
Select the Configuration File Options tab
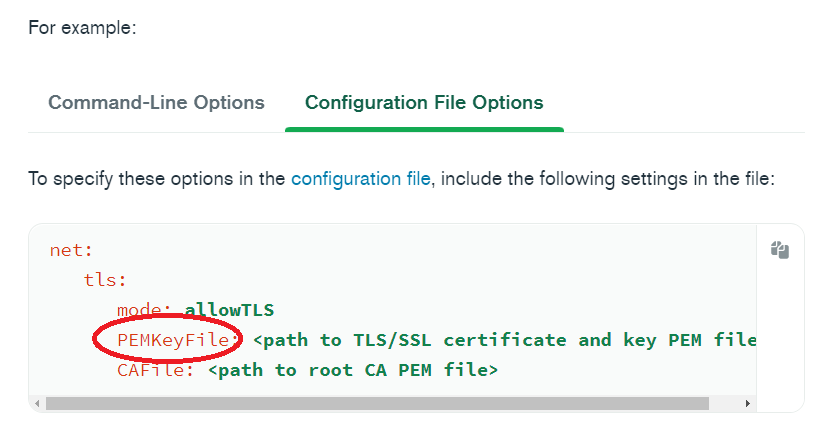click(424, 103)
